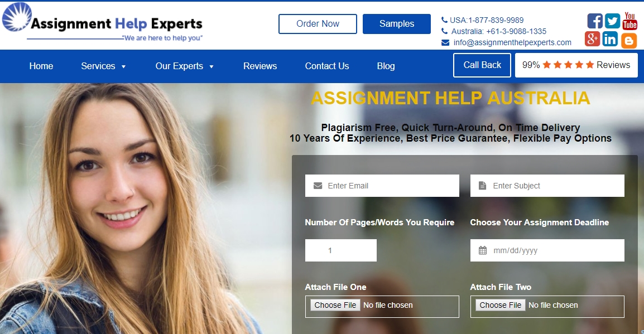The width and height of the screenshot is (644, 334).
Task: Open the Google Plus social icon
Action: pos(592,39)
